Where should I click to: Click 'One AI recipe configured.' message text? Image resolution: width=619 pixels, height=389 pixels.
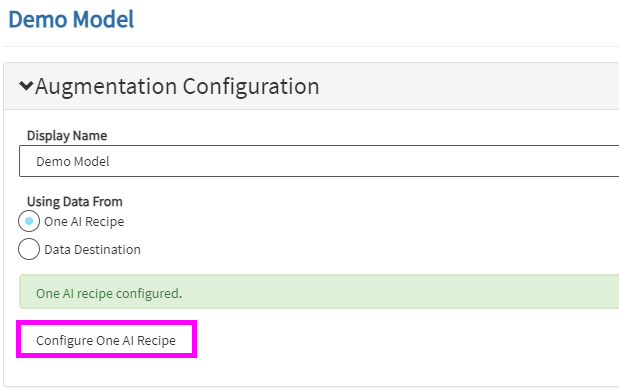[x=109, y=293]
